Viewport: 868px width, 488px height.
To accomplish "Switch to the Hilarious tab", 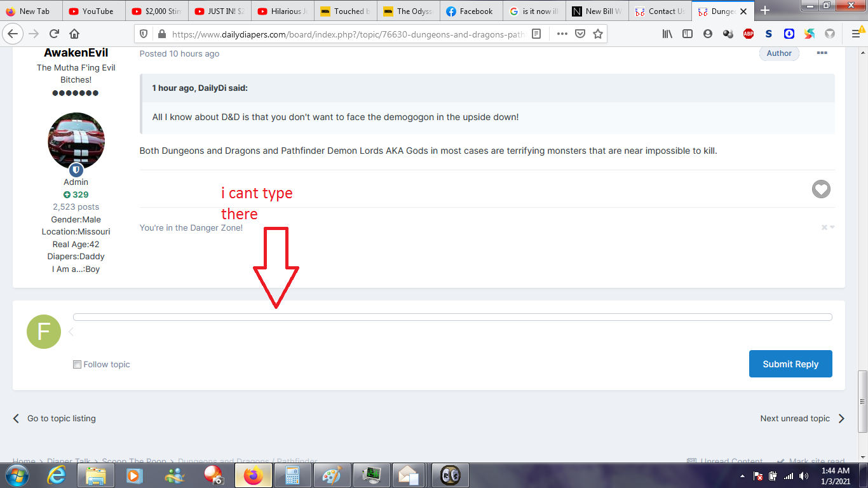I will click(283, 11).
